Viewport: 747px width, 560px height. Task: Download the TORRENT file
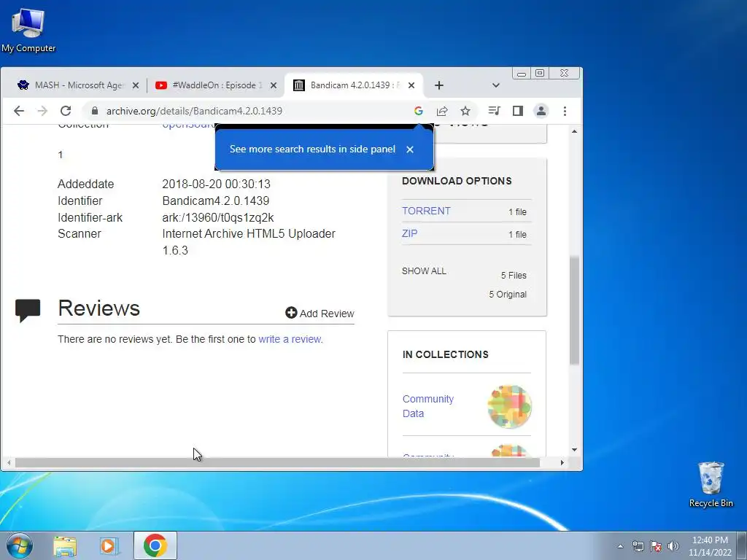pyautogui.click(x=426, y=211)
